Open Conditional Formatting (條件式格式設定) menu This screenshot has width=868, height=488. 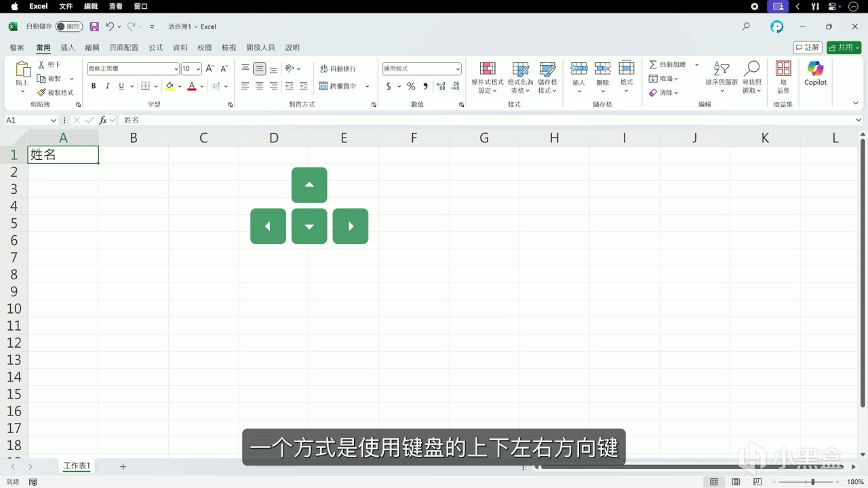coord(488,77)
